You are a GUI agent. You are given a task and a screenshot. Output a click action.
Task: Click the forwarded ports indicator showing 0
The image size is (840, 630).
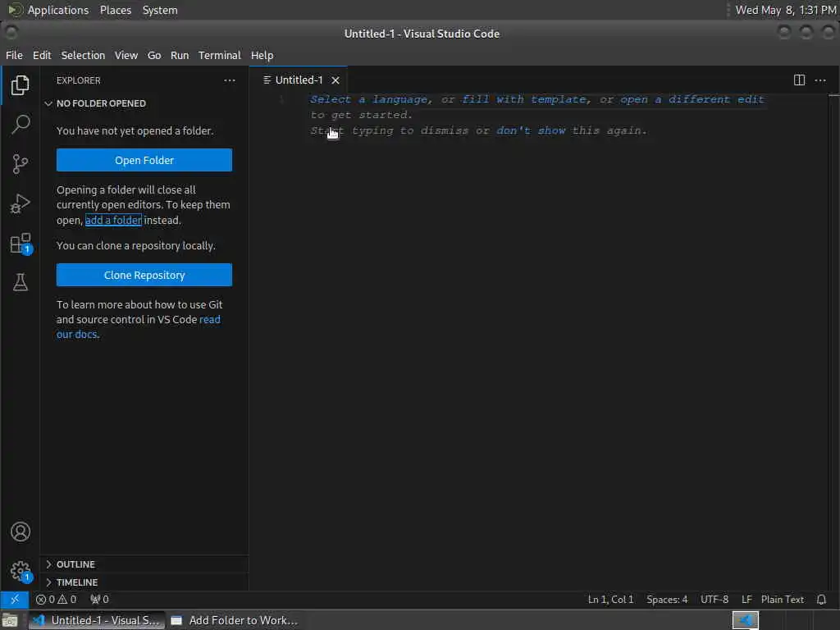tap(99, 600)
